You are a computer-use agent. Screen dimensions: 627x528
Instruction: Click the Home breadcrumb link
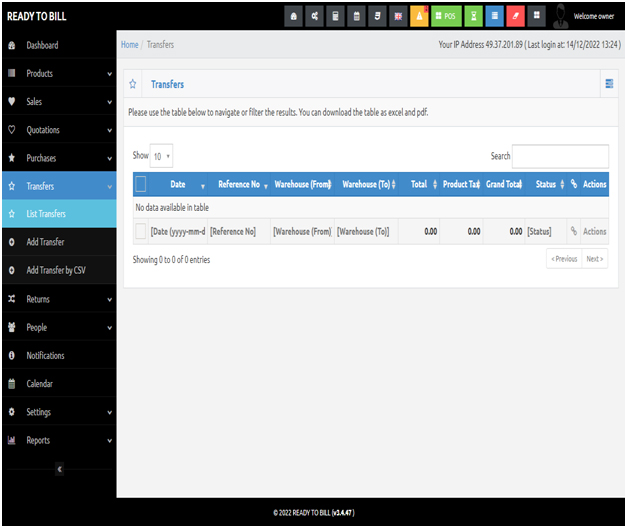pyautogui.click(x=130, y=45)
